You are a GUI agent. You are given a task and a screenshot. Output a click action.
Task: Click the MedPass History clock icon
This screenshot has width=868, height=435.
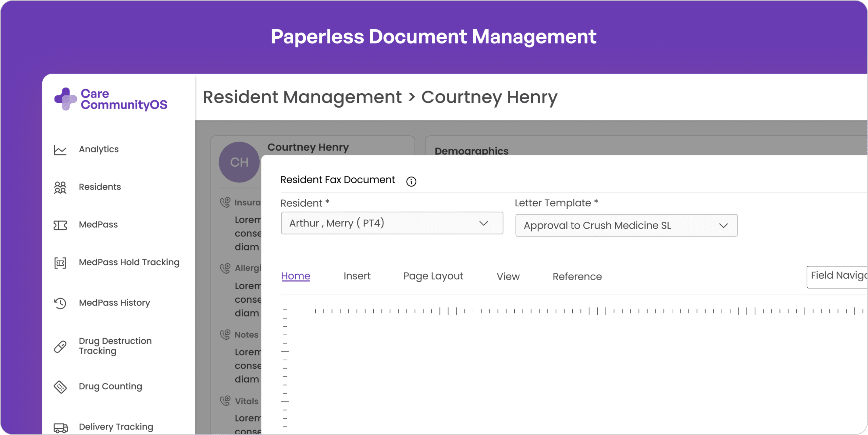[60, 303]
